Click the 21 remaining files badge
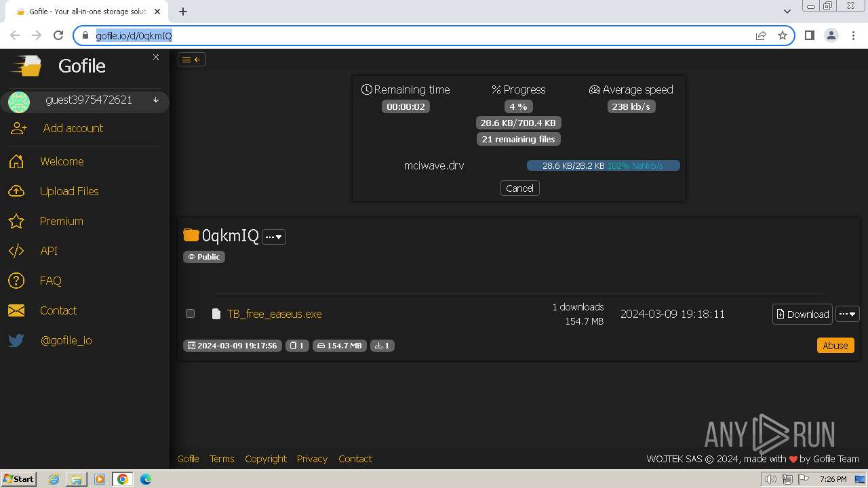The height and width of the screenshot is (488, 868). [518, 139]
